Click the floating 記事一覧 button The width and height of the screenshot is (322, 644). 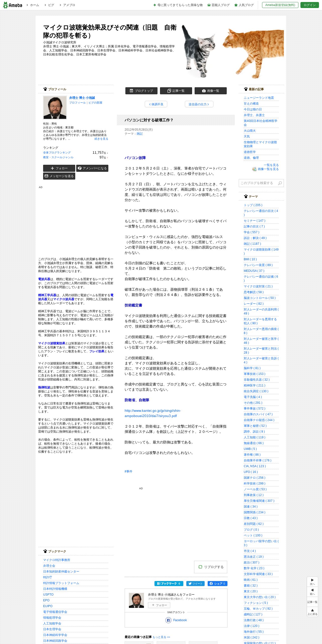(x=312, y=602)
